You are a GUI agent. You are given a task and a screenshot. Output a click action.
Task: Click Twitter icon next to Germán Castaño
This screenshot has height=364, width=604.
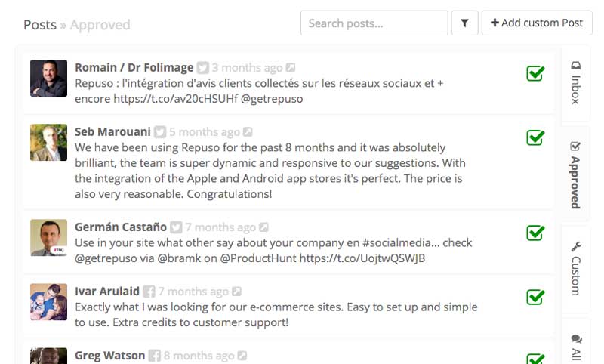click(x=176, y=227)
